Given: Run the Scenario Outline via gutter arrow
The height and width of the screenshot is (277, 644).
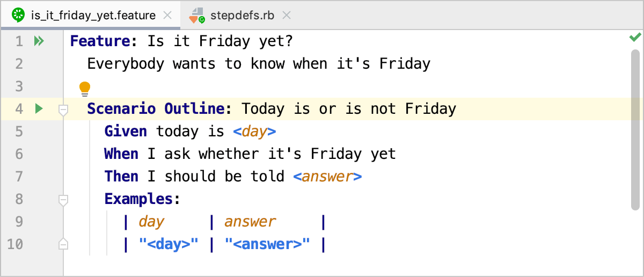Looking at the screenshot, I should (x=39, y=109).
